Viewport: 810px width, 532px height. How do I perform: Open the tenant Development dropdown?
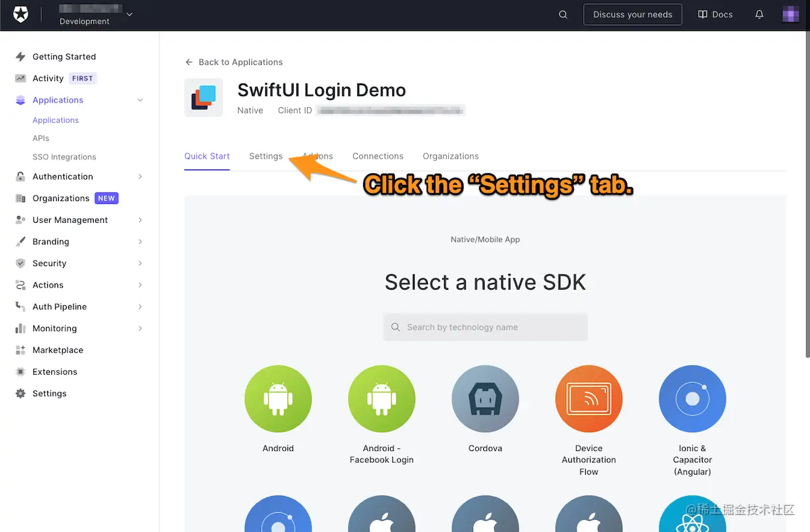pos(94,14)
